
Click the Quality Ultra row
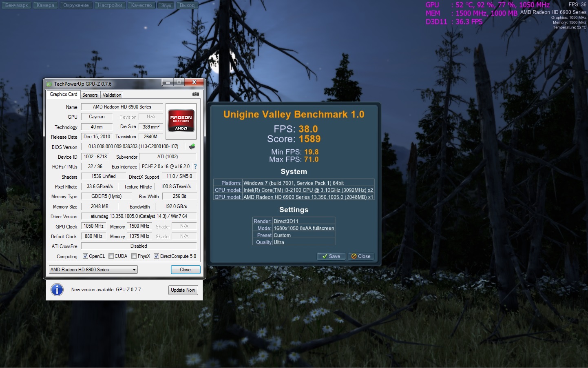tap(294, 242)
